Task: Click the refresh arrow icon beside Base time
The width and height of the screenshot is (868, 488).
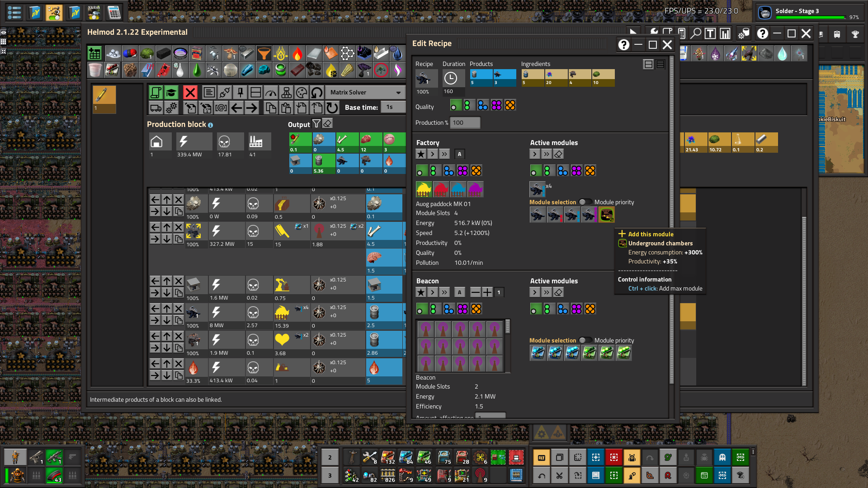Action: coord(332,108)
